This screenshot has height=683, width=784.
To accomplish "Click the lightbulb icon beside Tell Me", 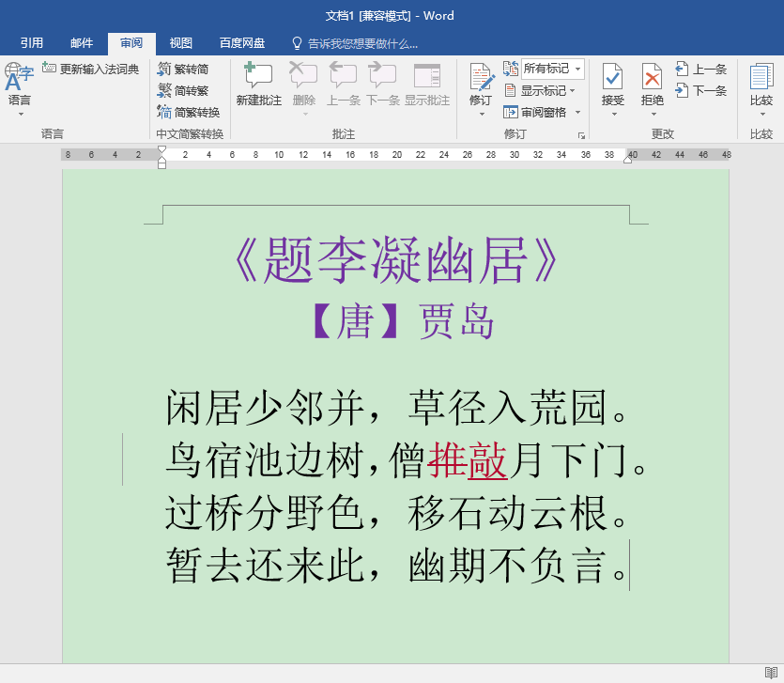I will [297, 43].
